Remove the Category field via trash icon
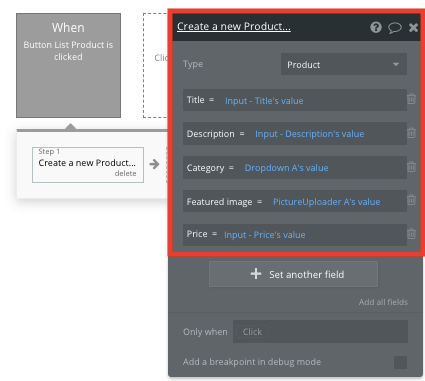Screen dimensions: 425x381 tap(412, 166)
